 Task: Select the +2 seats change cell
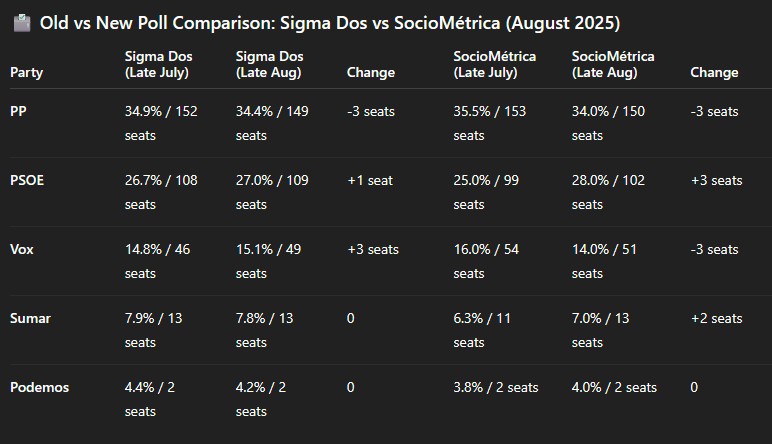click(x=716, y=318)
